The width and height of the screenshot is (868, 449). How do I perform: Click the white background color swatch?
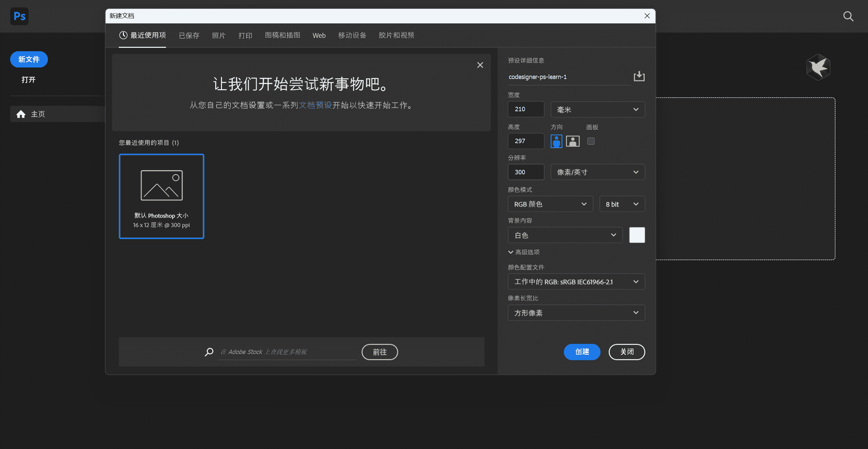click(x=636, y=235)
